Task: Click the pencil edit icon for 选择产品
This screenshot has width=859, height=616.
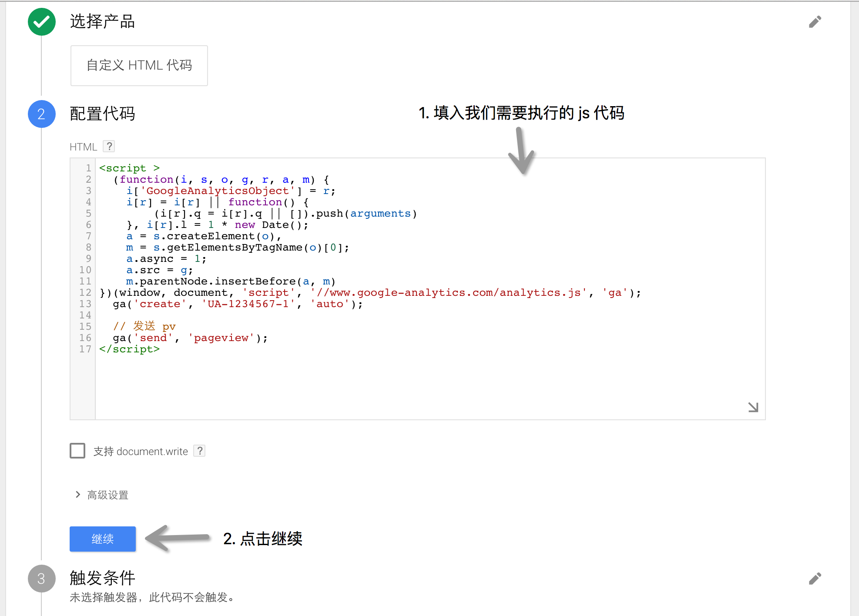Action: click(815, 22)
